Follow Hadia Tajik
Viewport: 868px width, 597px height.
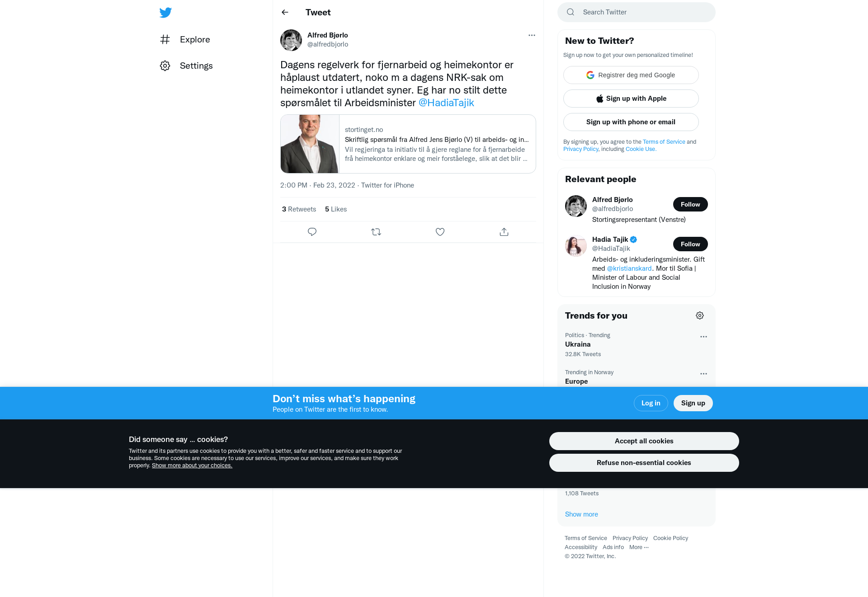(x=690, y=244)
